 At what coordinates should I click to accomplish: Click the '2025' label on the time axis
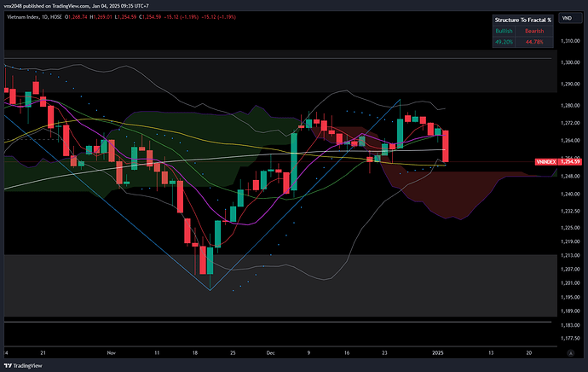(438, 353)
